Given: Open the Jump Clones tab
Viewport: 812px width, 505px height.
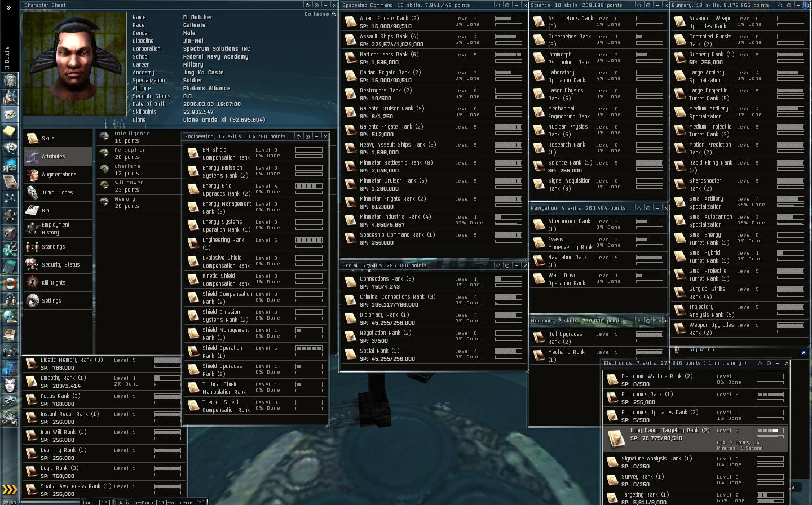Looking at the screenshot, I should pos(58,192).
